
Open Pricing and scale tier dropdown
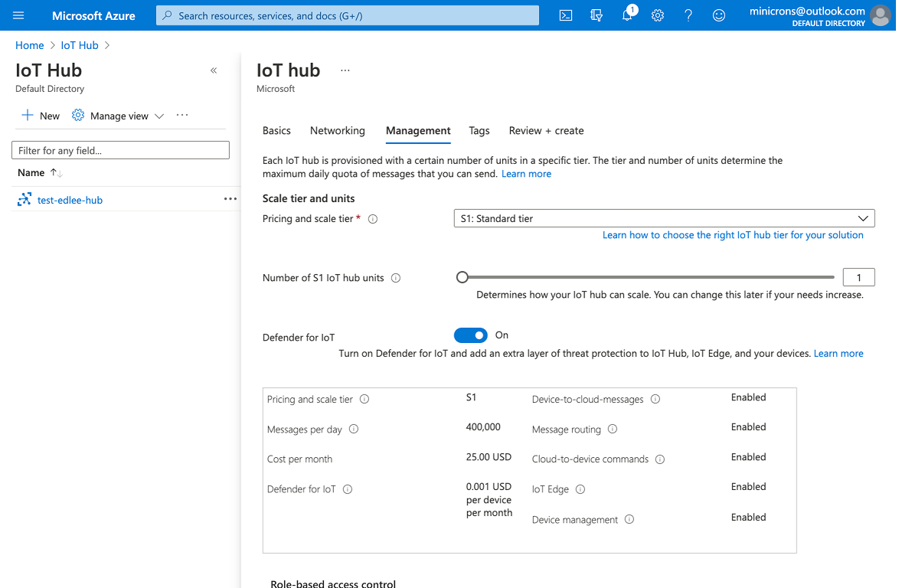coord(664,219)
